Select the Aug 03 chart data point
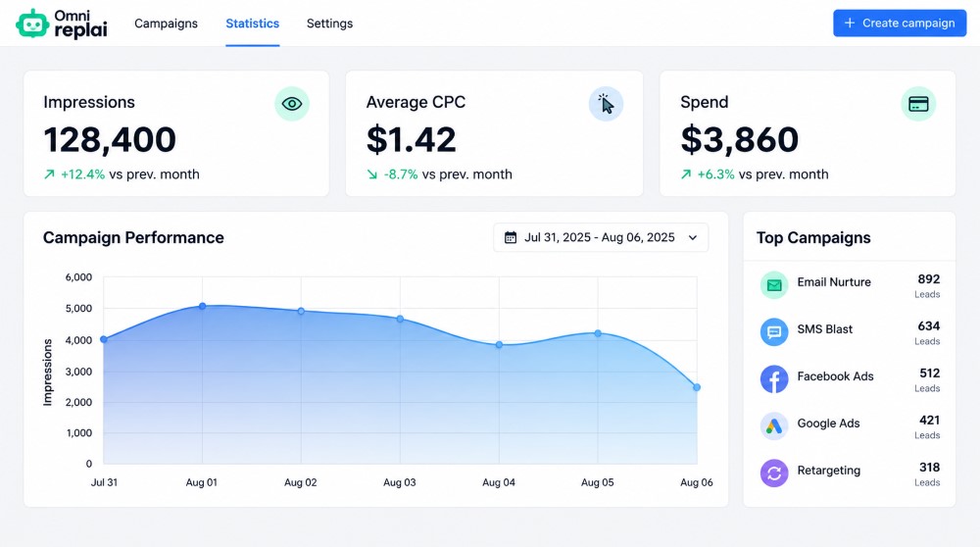Image resolution: width=980 pixels, height=547 pixels. [400, 319]
